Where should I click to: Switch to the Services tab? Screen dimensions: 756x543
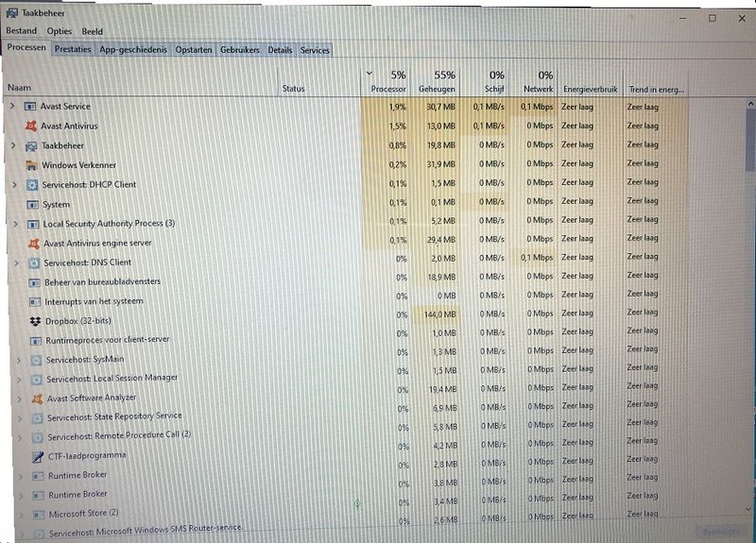point(315,50)
